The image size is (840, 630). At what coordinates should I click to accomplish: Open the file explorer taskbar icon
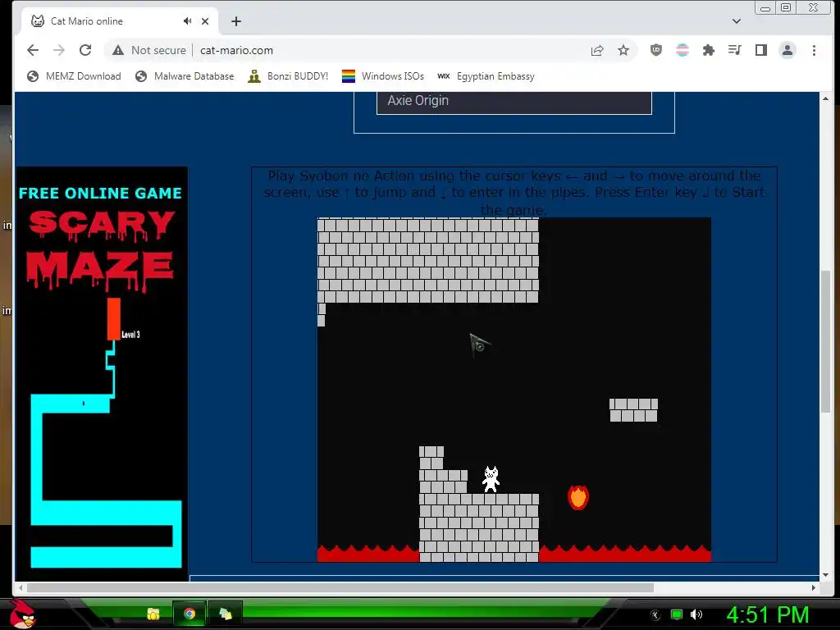[153, 614]
